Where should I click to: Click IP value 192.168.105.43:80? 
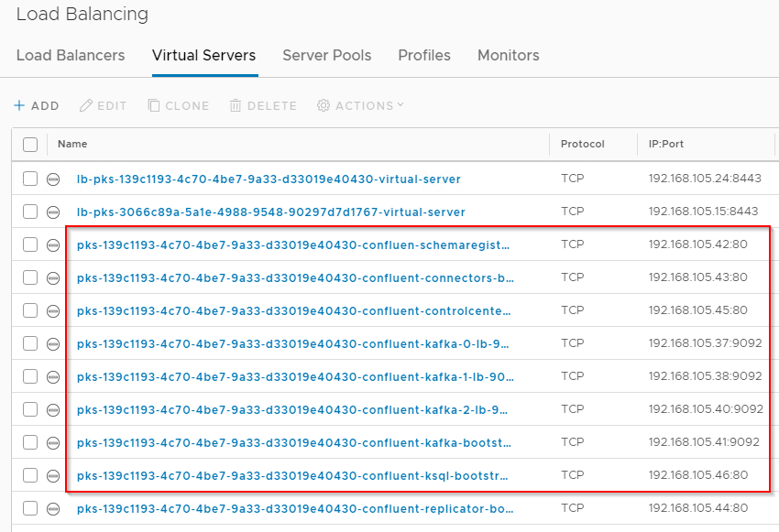[x=697, y=277]
